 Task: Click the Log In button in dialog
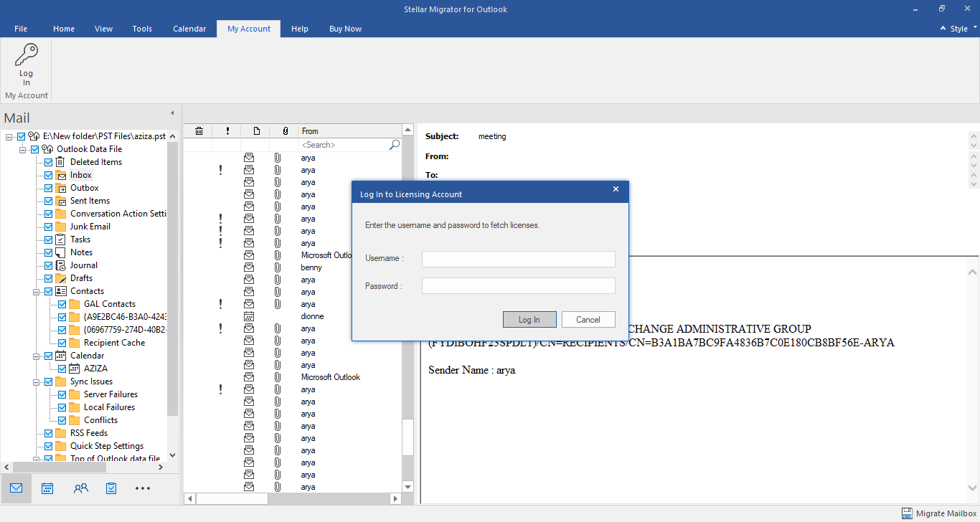coord(529,319)
